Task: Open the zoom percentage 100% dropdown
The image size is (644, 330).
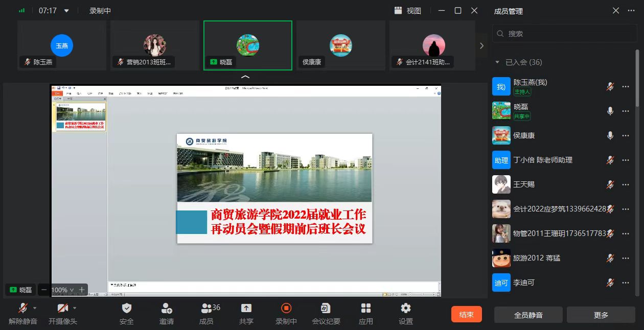Action: (62, 290)
